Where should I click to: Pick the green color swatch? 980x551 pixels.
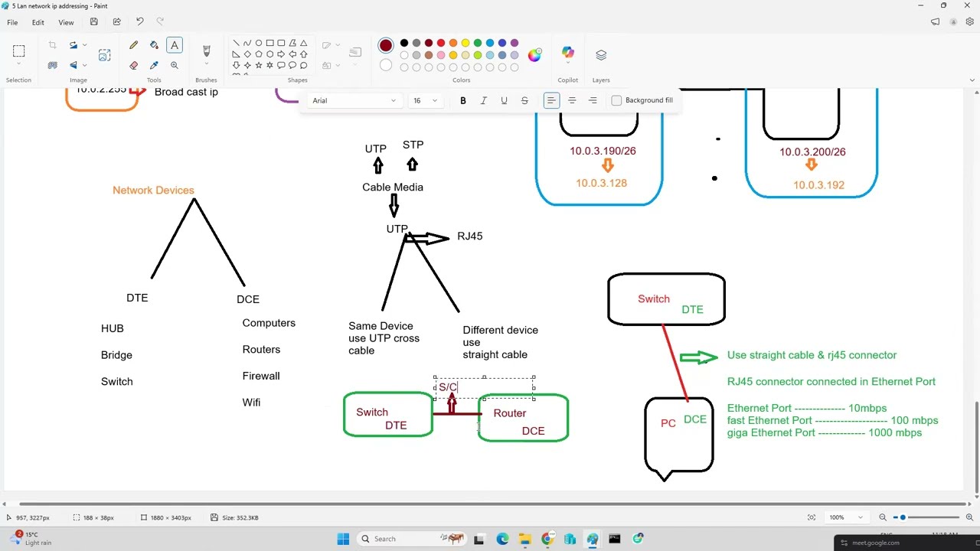pos(478,43)
